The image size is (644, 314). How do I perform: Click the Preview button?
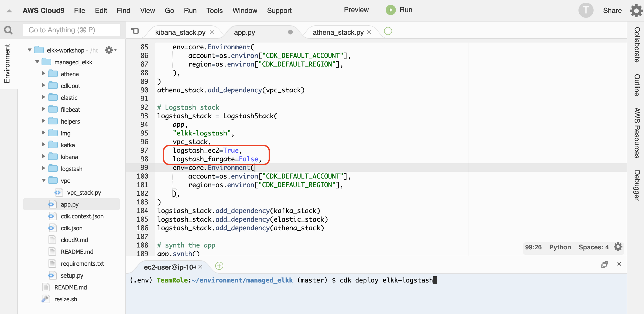[356, 10]
